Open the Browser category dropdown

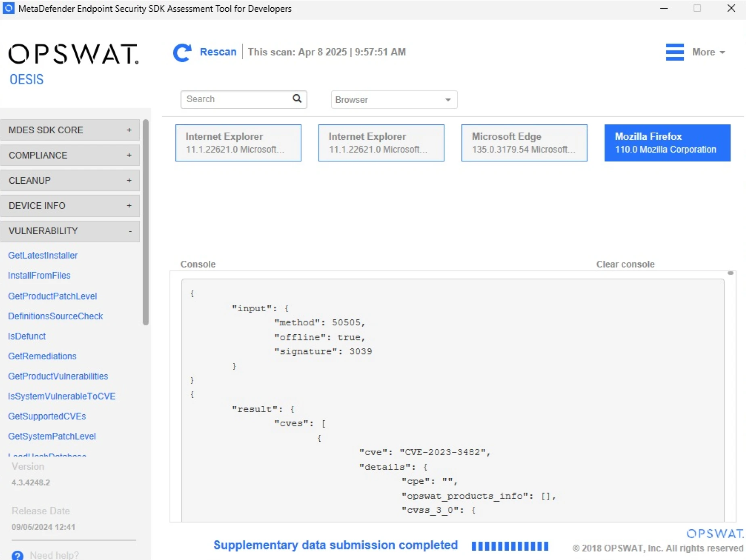pyautogui.click(x=394, y=100)
